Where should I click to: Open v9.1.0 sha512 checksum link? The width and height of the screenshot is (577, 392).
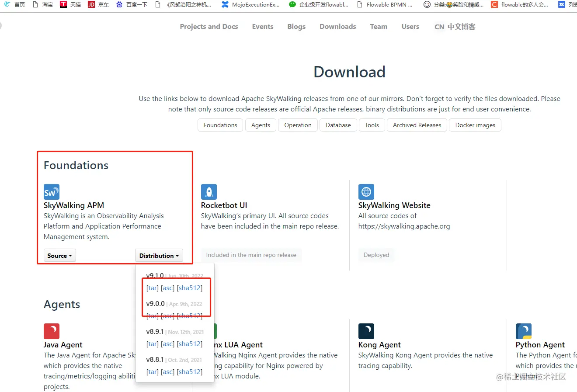(x=190, y=288)
